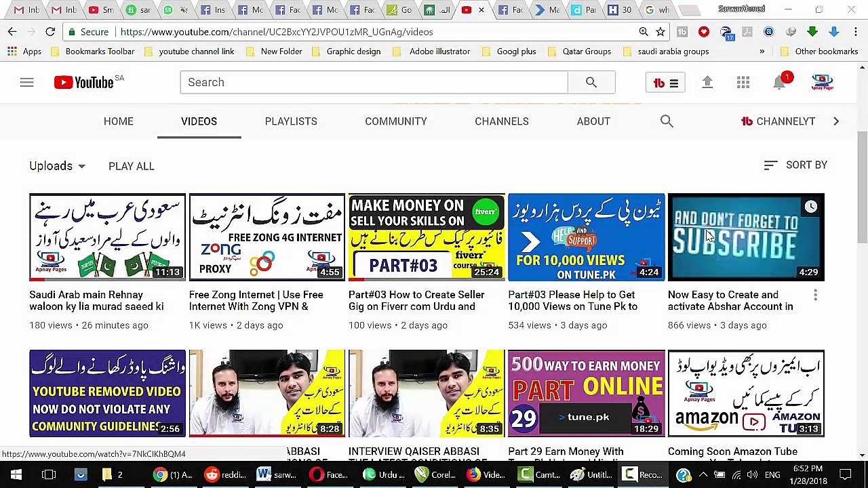Open the Free Zong 4G Internet thumbnail
This screenshot has width=868, height=488.
pyautogui.click(x=267, y=237)
